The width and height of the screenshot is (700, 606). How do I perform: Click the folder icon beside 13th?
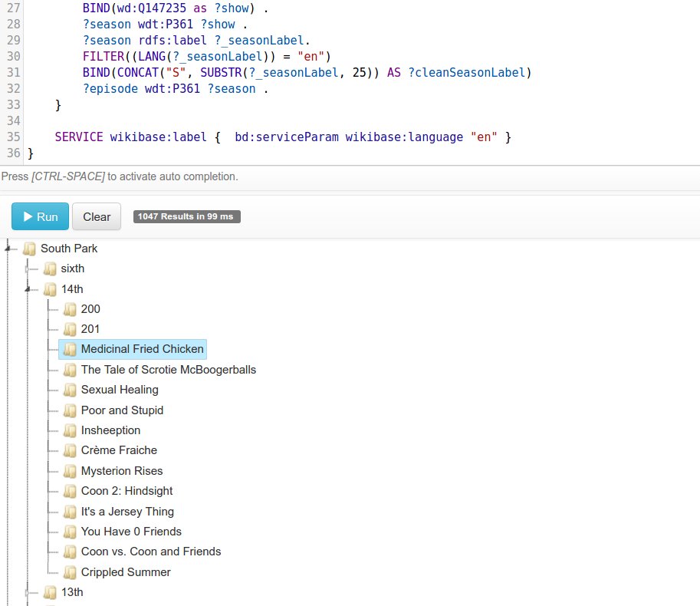pos(50,593)
